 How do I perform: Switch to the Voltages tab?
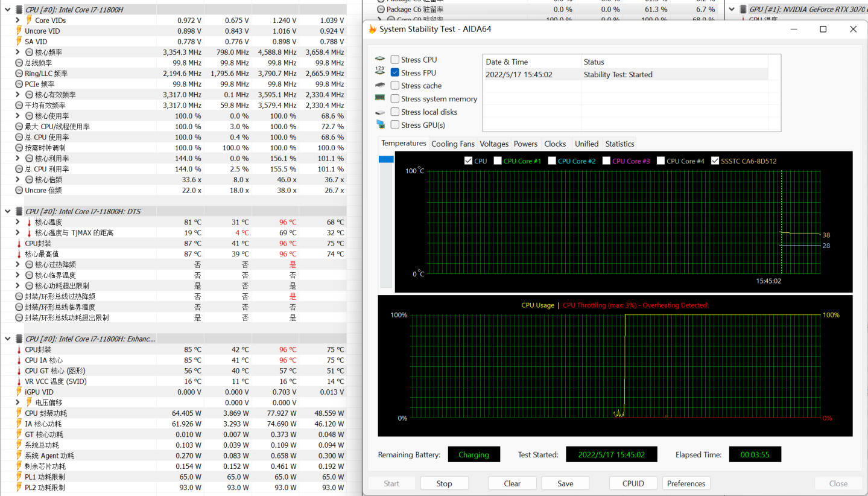(x=494, y=144)
